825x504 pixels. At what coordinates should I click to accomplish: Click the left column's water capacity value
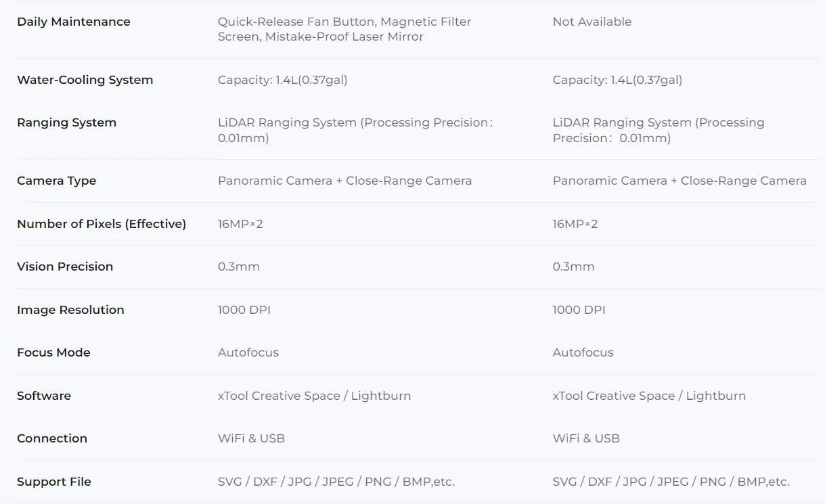point(282,80)
